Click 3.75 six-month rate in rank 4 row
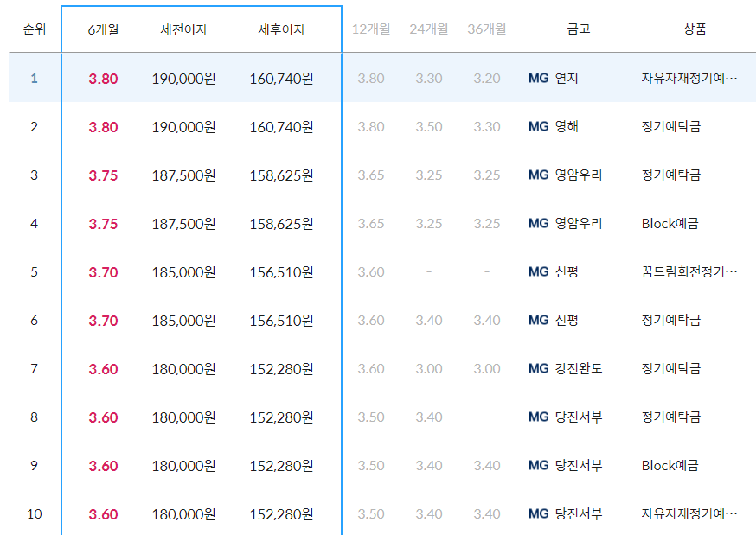This screenshot has height=535, width=756. point(103,224)
